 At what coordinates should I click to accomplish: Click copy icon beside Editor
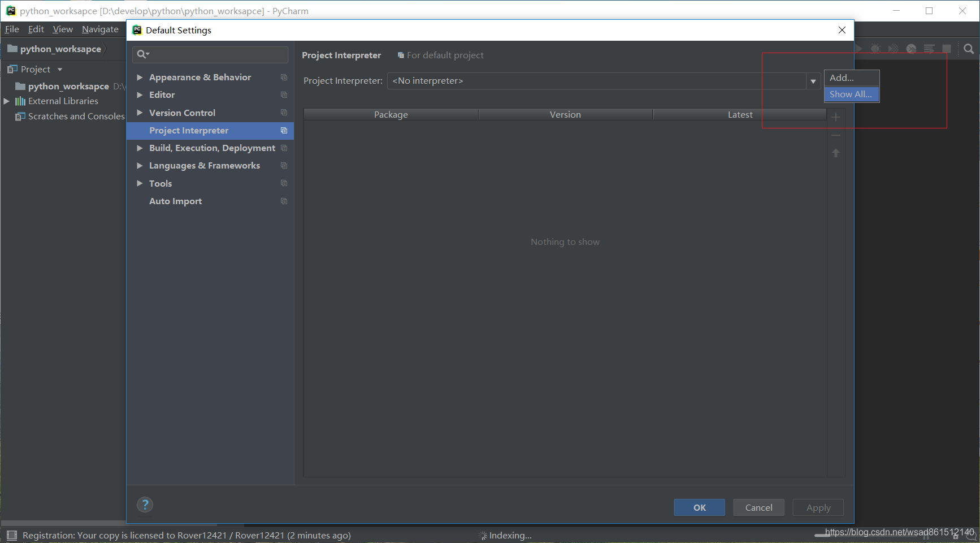click(284, 95)
